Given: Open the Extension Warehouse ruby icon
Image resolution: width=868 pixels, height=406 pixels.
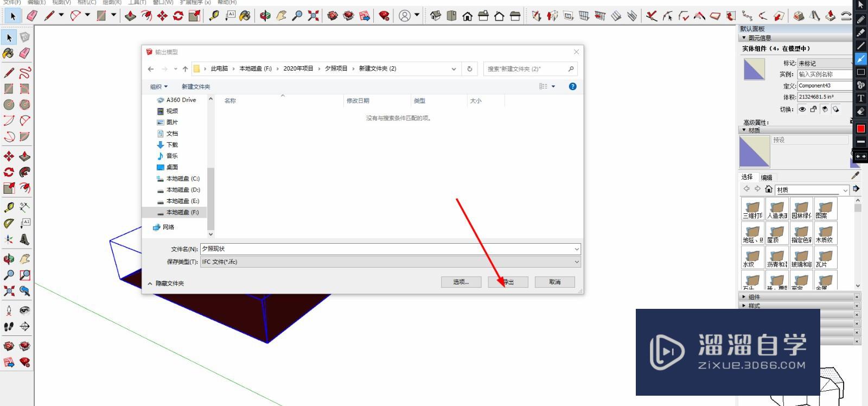Looking at the screenshot, I should pyautogui.click(x=385, y=16).
